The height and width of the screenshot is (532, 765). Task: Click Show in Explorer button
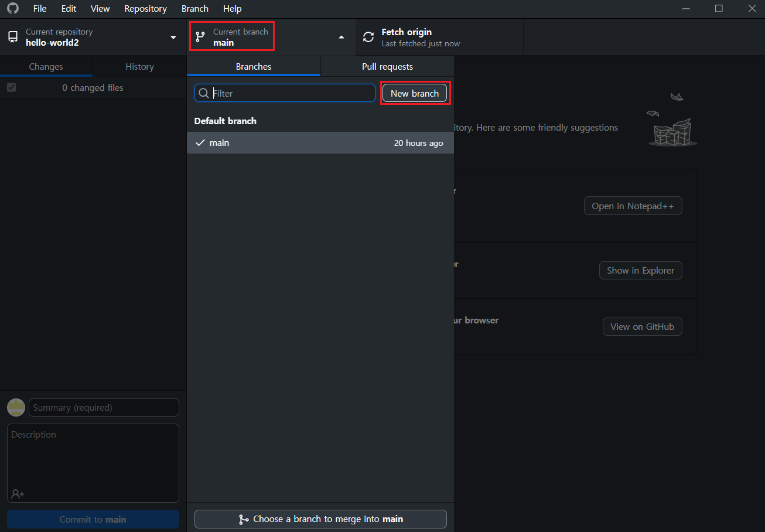coord(640,270)
